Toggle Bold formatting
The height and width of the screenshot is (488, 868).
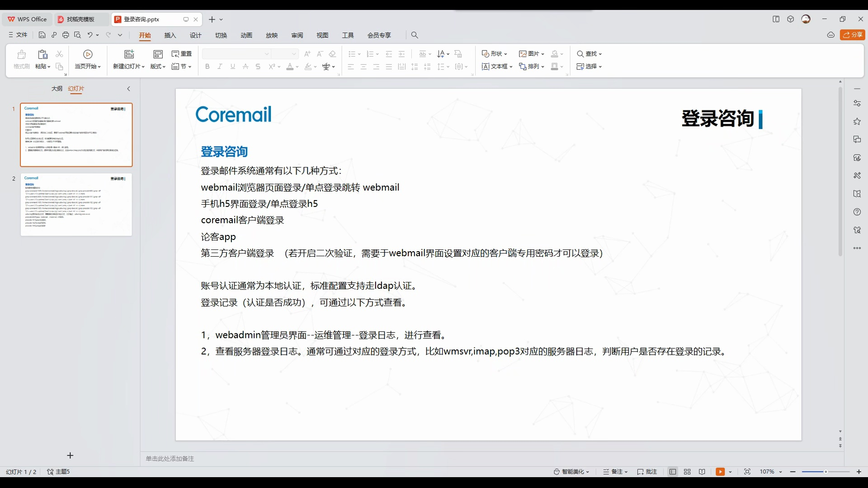click(x=208, y=66)
